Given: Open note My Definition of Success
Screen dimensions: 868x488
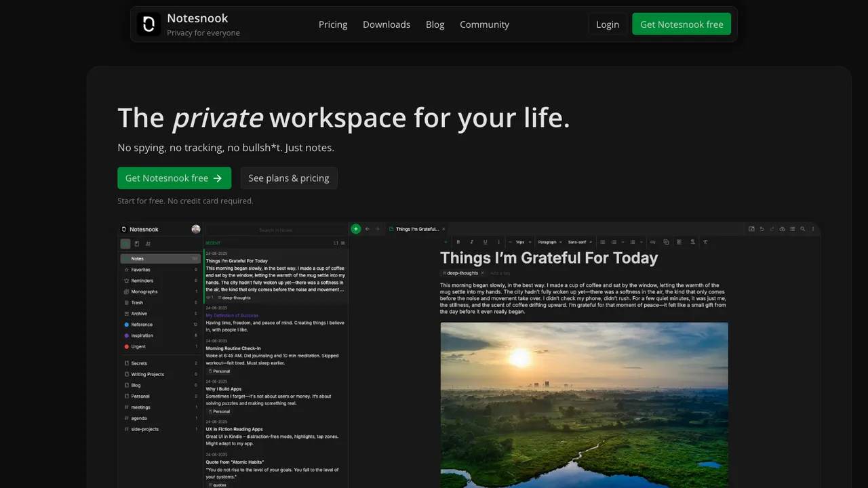Looking at the screenshot, I should pyautogui.click(x=276, y=319).
